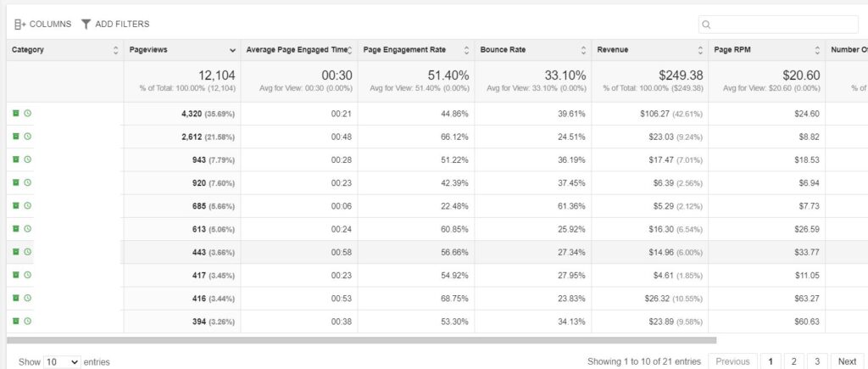Image resolution: width=868 pixels, height=369 pixels.
Task: Expand the Show entries count dropdown
Action: [62, 362]
